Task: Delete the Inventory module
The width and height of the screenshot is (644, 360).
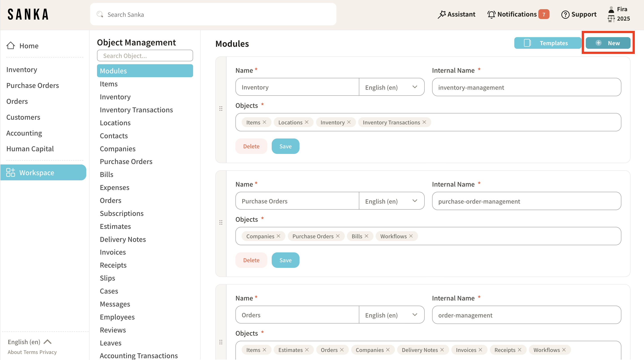Action: (251, 146)
